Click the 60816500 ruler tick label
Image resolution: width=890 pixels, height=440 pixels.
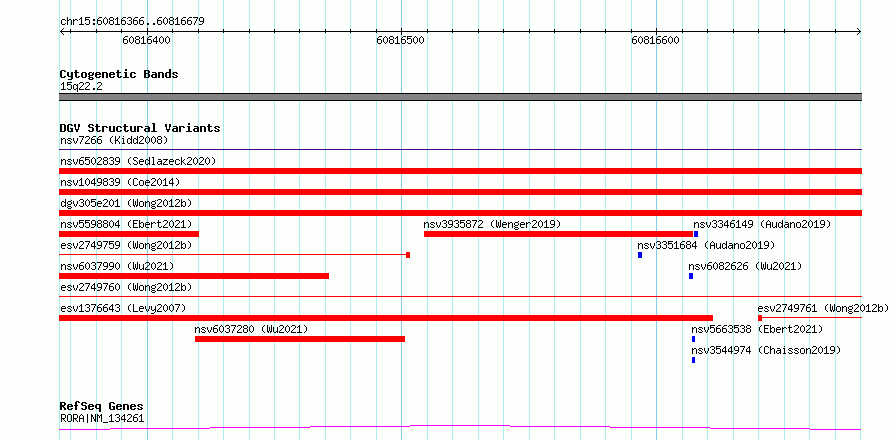pos(401,40)
